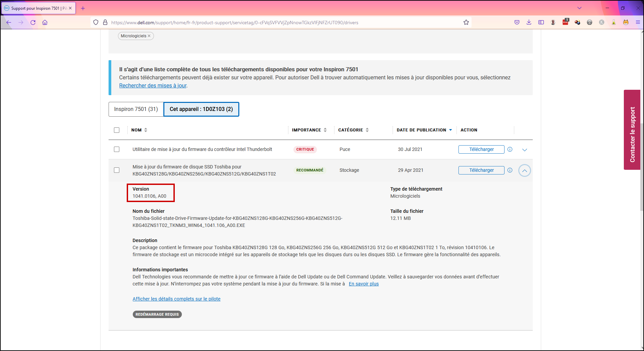Click the lock icon for site information
The width and height of the screenshot is (644, 351).
(105, 23)
